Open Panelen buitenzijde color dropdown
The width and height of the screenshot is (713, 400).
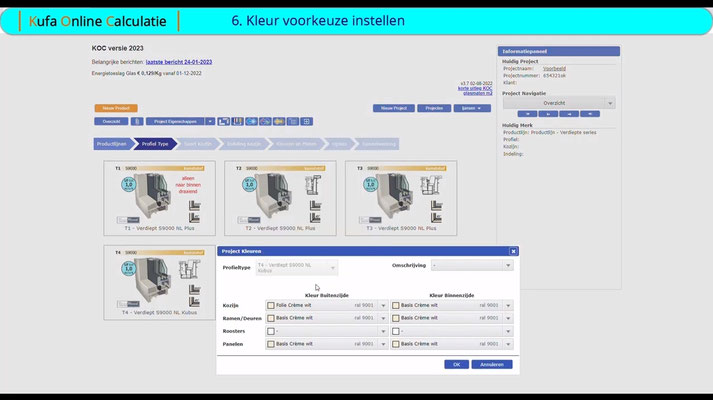383,344
